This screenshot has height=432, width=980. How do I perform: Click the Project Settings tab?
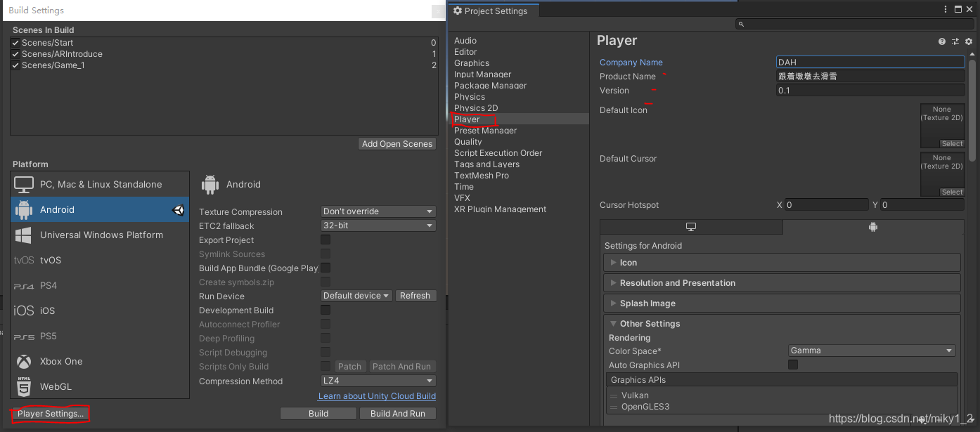click(494, 11)
